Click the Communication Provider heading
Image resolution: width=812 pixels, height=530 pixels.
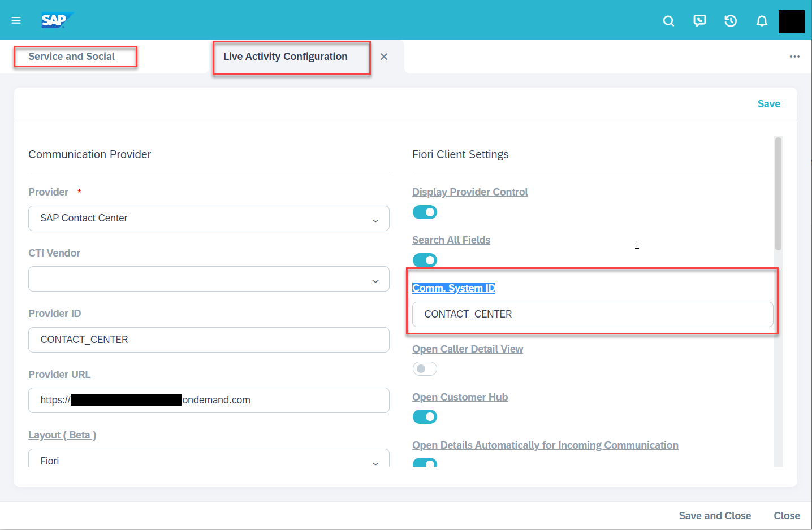click(x=90, y=154)
